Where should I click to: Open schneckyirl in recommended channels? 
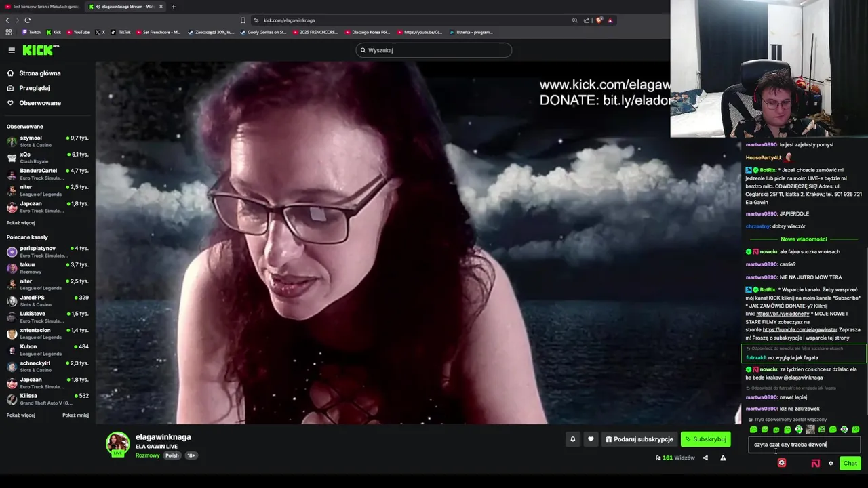(x=47, y=366)
